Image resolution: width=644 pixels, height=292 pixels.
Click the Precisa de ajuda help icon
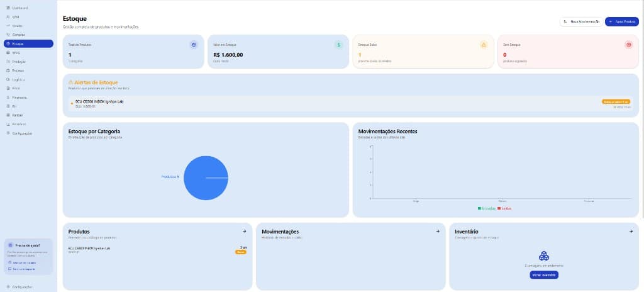click(x=10, y=245)
